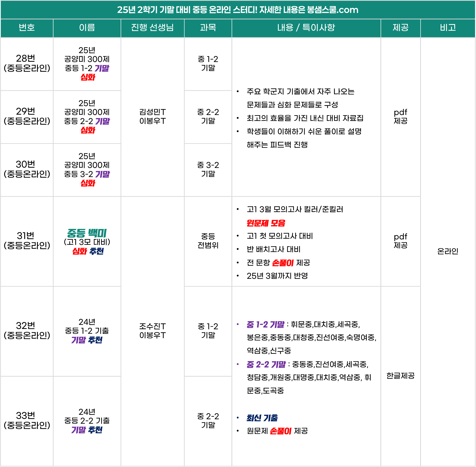
Task: Click bullet 고1 첫 모의고사 대비
Action: [x=280, y=236]
